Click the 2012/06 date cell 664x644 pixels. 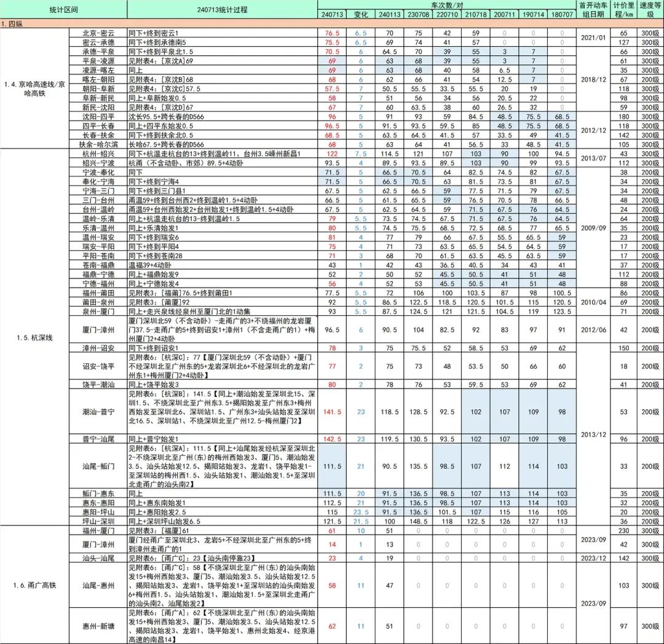click(x=593, y=329)
